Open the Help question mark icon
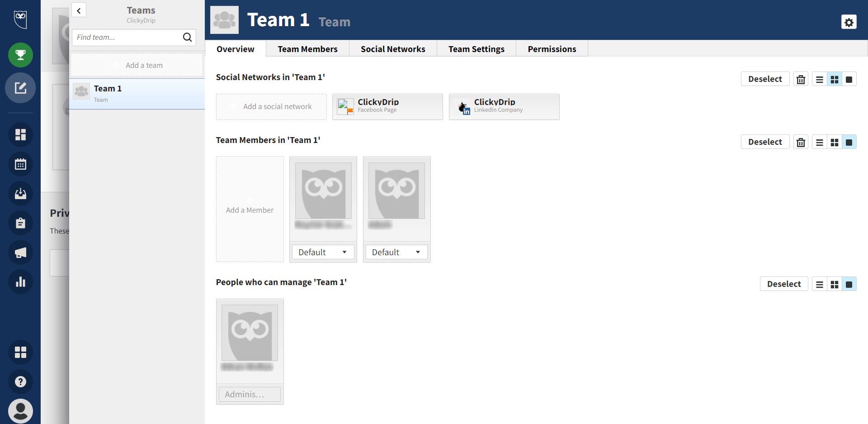The width and height of the screenshot is (868, 424). (x=20, y=381)
